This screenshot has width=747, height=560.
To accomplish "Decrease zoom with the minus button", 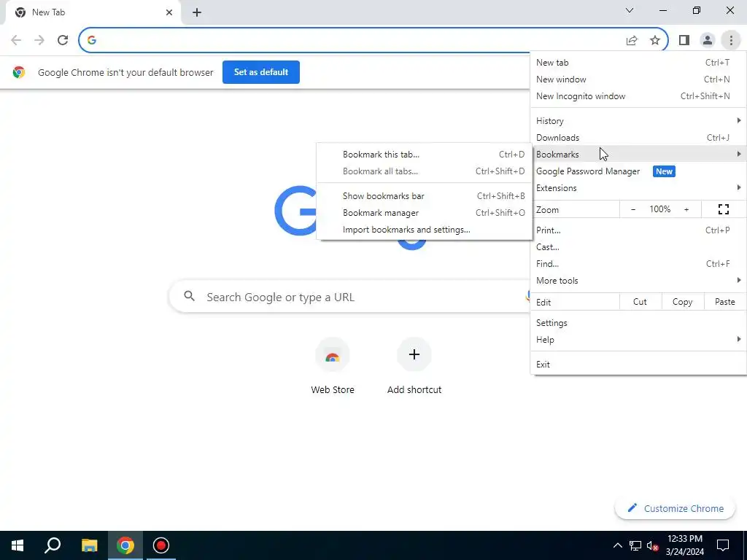I will [x=633, y=209].
